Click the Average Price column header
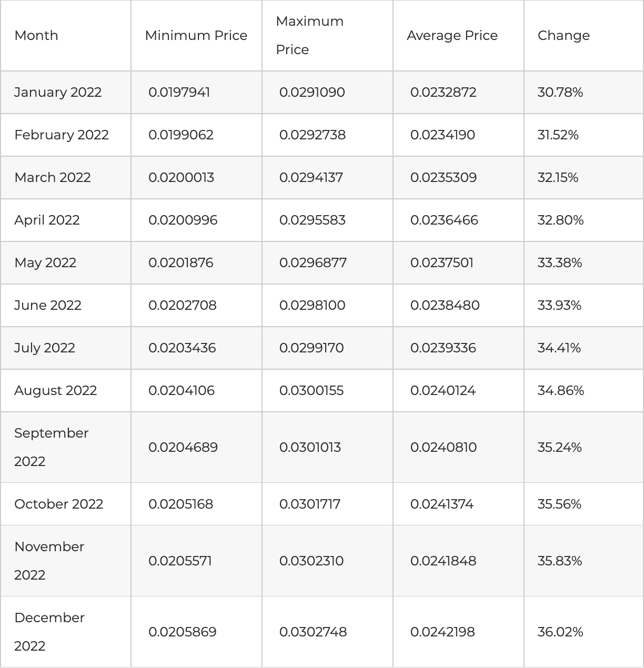The width and height of the screenshot is (644, 668). click(x=452, y=35)
